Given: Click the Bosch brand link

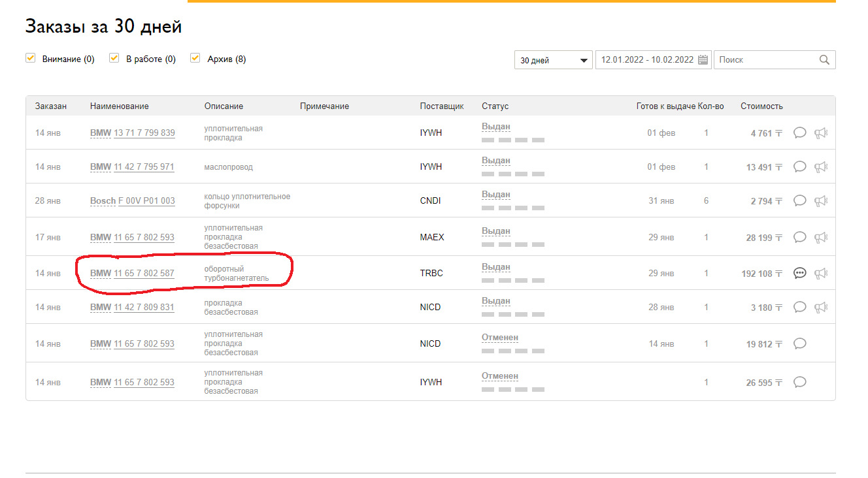Looking at the screenshot, I should tap(103, 201).
